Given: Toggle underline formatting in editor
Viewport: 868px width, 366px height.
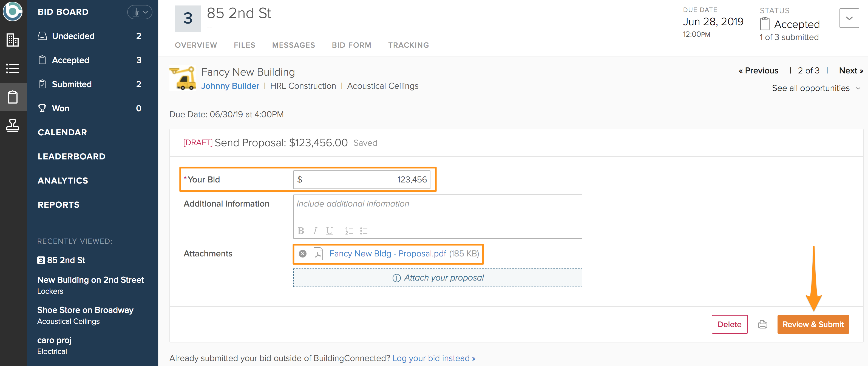Looking at the screenshot, I should click(x=329, y=231).
